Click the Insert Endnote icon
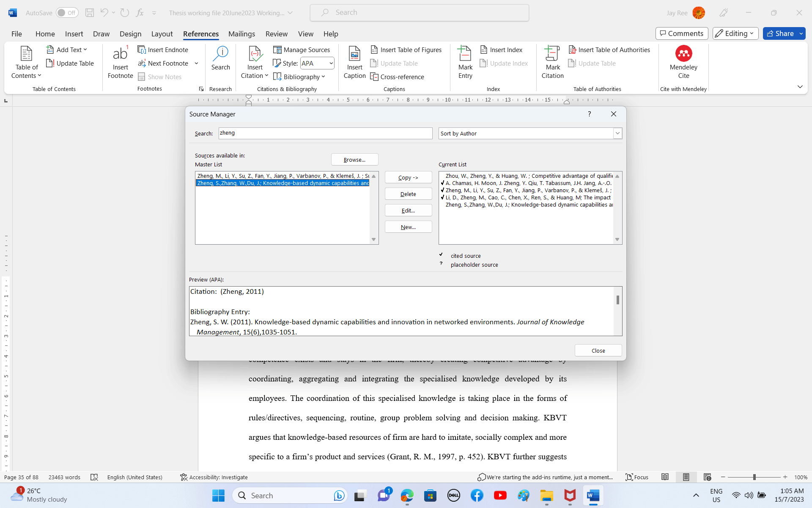 click(x=142, y=50)
